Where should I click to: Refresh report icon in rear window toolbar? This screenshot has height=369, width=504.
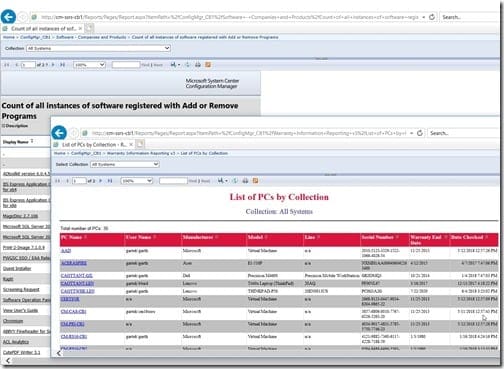(188, 65)
